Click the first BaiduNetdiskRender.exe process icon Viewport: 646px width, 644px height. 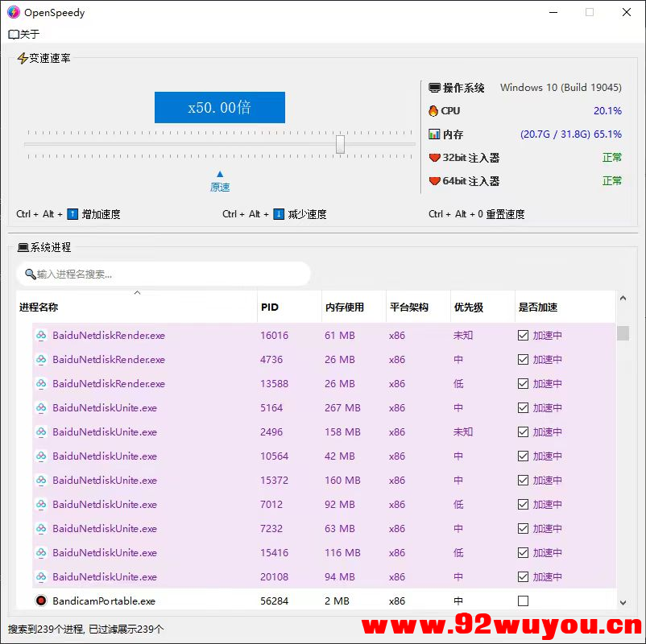click(x=41, y=335)
